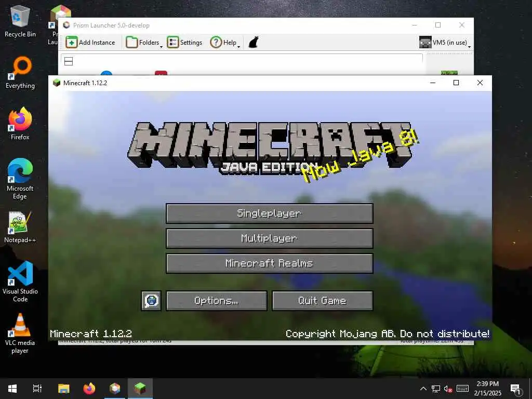Select the Firefox desktop shortcut
Viewport: 532px width, 399px height.
20,124
